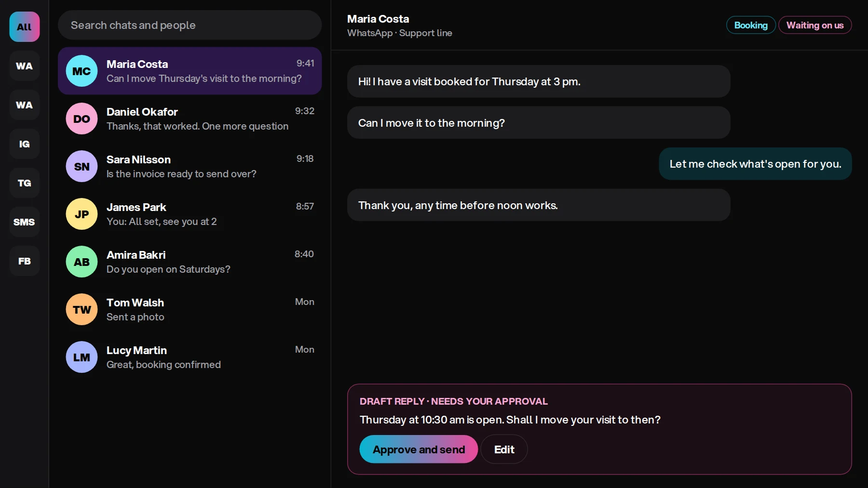Click the 9:41 timestamp on Maria's chat

pos(305,63)
